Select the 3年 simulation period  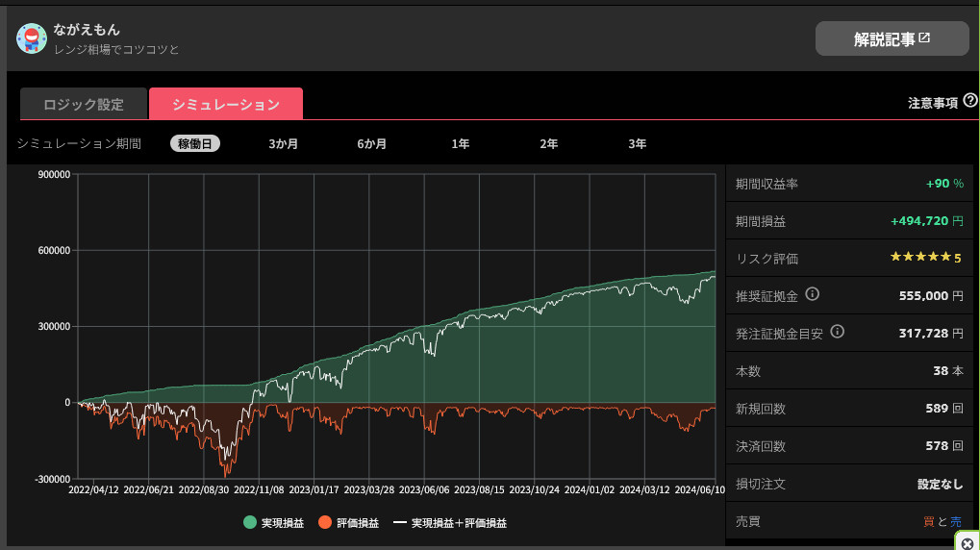point(638,144)
